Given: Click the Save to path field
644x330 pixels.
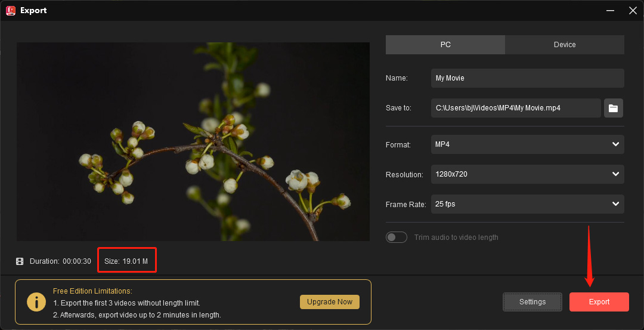Looking at the screenshot, I should (x=516, y=108).
